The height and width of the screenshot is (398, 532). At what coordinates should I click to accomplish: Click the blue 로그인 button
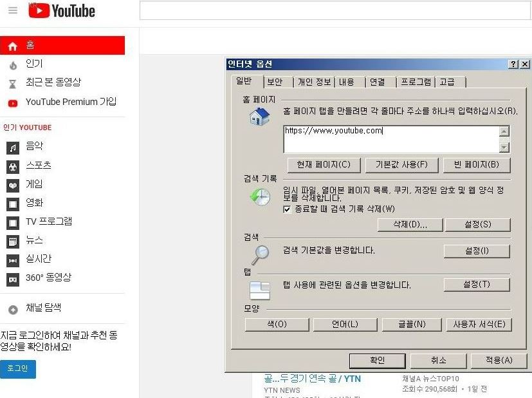coord(17,369)
